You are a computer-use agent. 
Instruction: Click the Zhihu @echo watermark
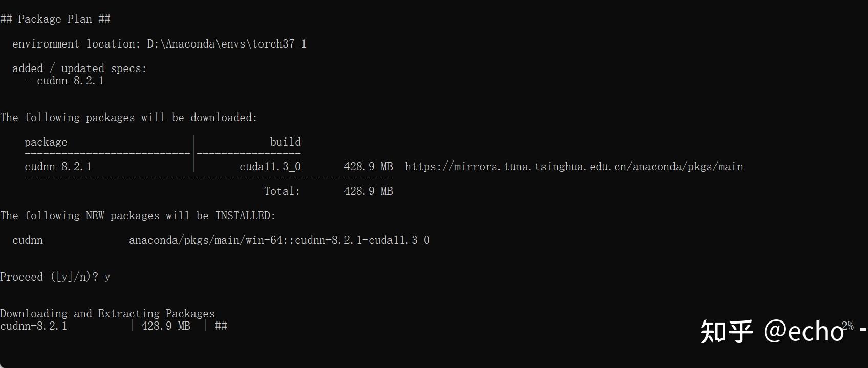tap(772, 331)
